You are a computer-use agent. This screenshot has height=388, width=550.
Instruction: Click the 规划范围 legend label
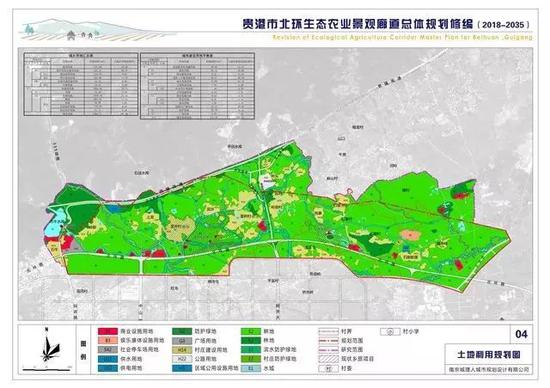352,341
